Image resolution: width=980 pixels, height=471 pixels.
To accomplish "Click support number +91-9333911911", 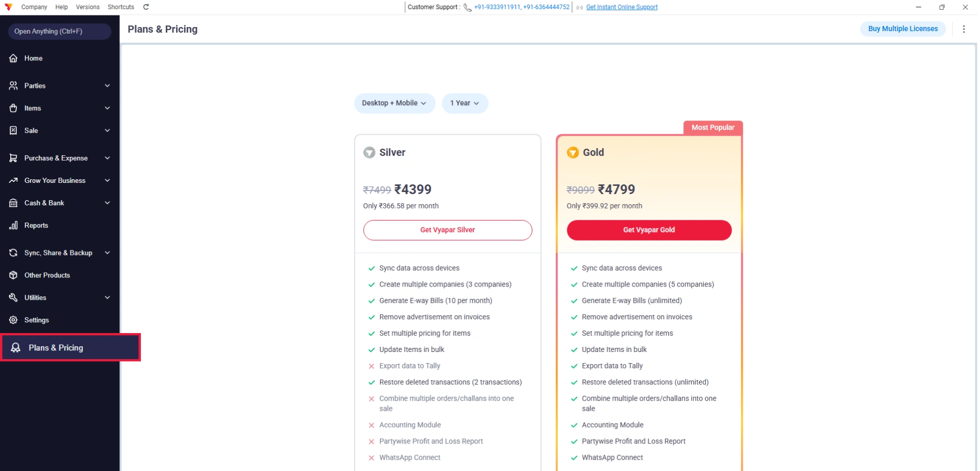I will (497, 7).
